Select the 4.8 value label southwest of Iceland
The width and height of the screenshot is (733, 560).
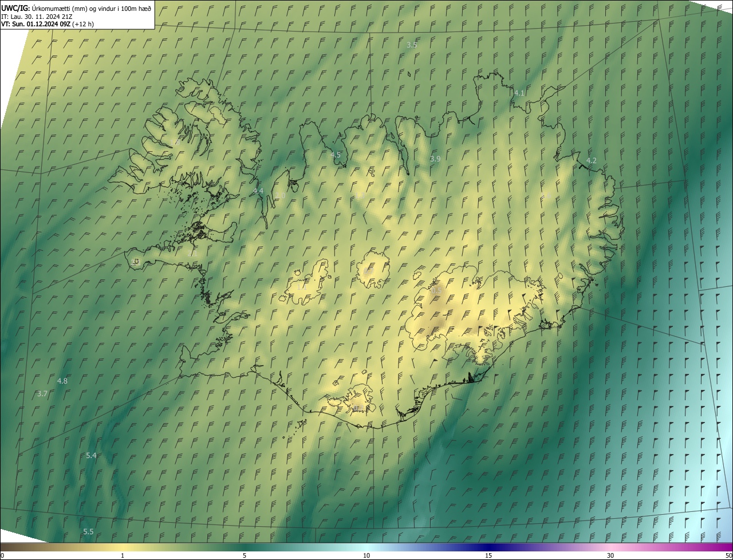62,381
